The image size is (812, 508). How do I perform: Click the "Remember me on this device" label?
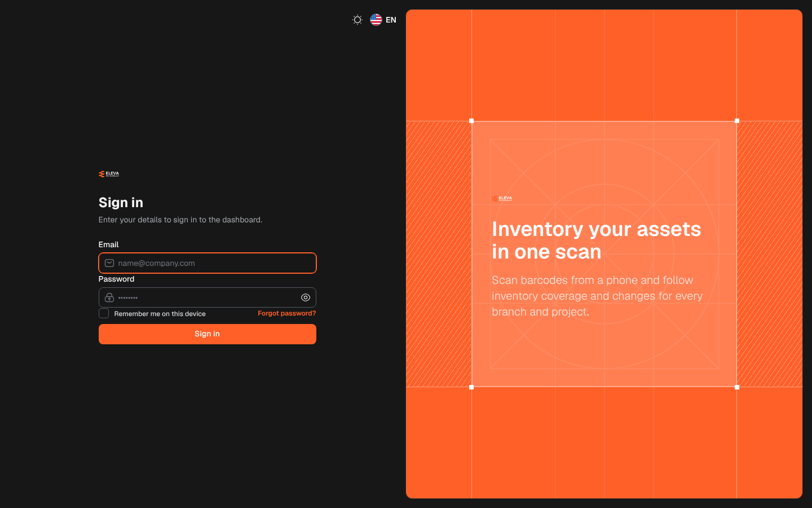(160, 314)
